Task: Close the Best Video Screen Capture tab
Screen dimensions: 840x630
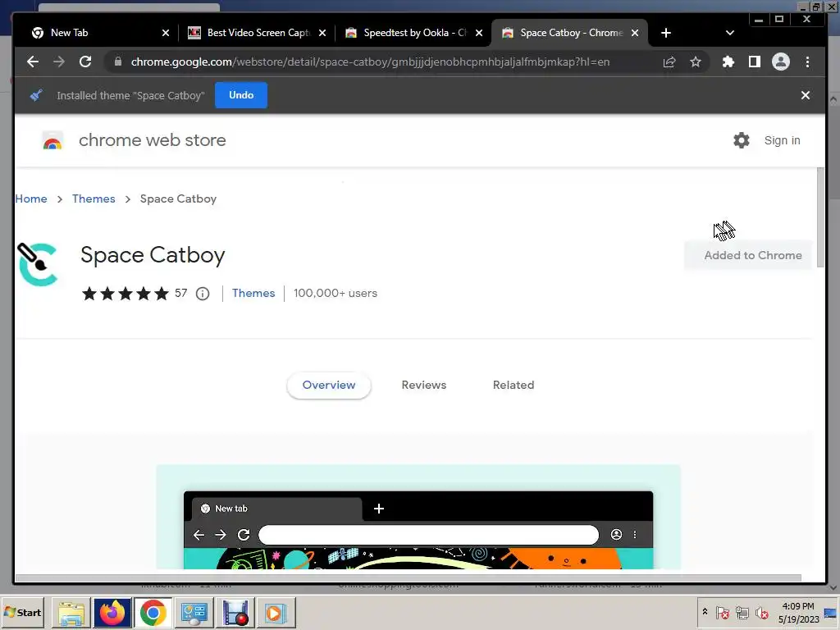Action: (322, 33)
